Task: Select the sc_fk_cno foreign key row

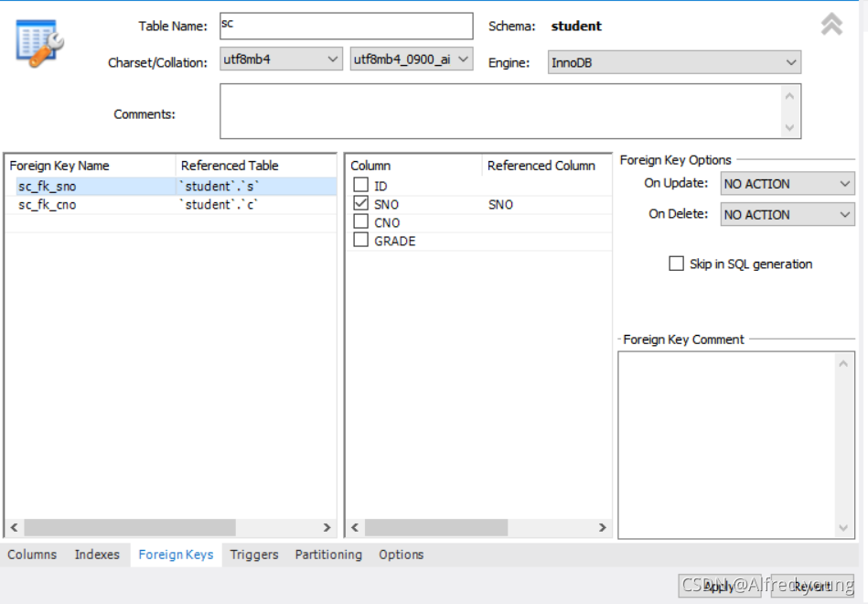Action: click(x=171, y=204)
